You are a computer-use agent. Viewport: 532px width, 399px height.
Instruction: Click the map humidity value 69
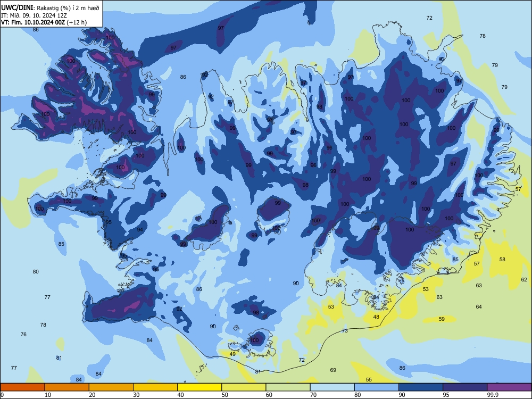[x=333, y=370]
